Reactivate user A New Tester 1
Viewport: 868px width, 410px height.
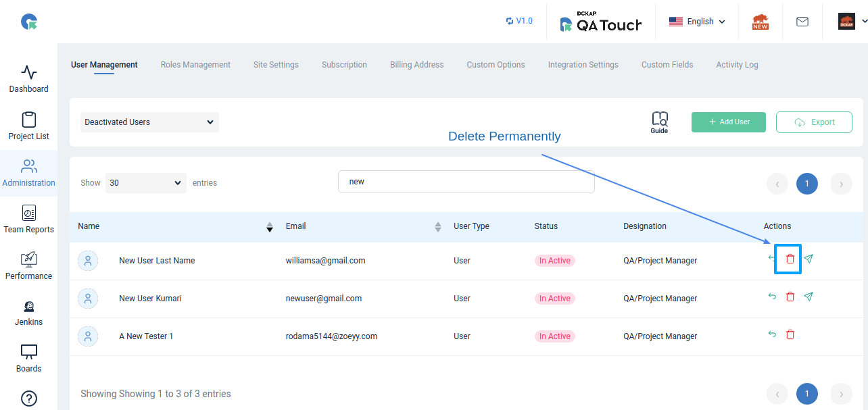(772, 334)
